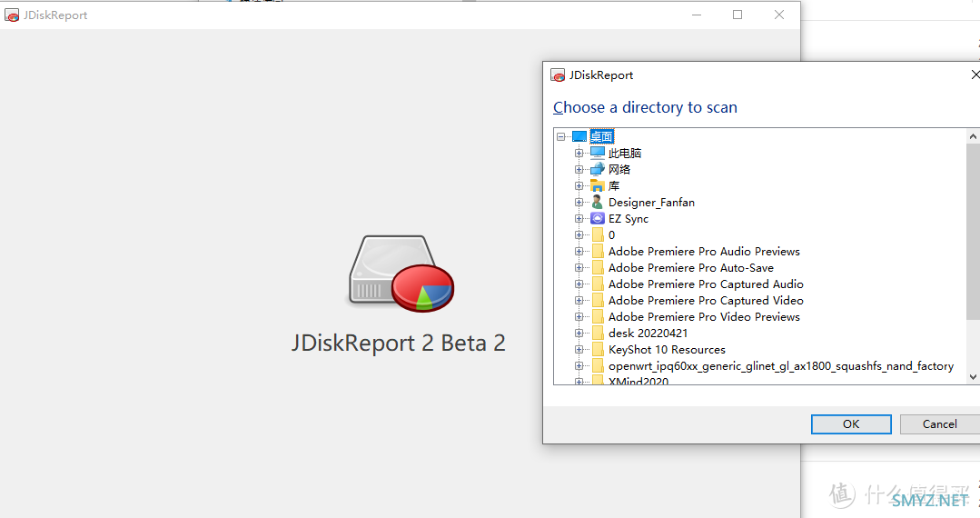Viewport: 980px width, 518px height.
Task: Expand Adobe Premiere Pro Captured Audio folder
Action: tap(579, 284)
